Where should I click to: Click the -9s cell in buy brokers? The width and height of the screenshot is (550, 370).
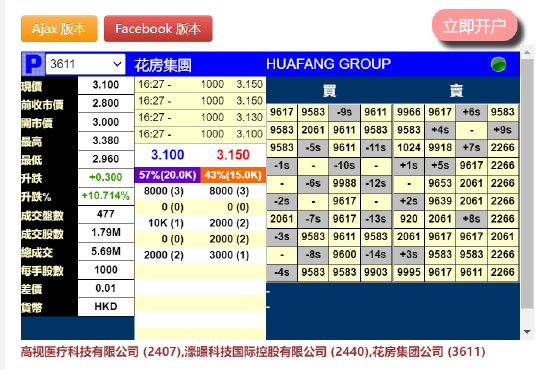pos(344,112)
